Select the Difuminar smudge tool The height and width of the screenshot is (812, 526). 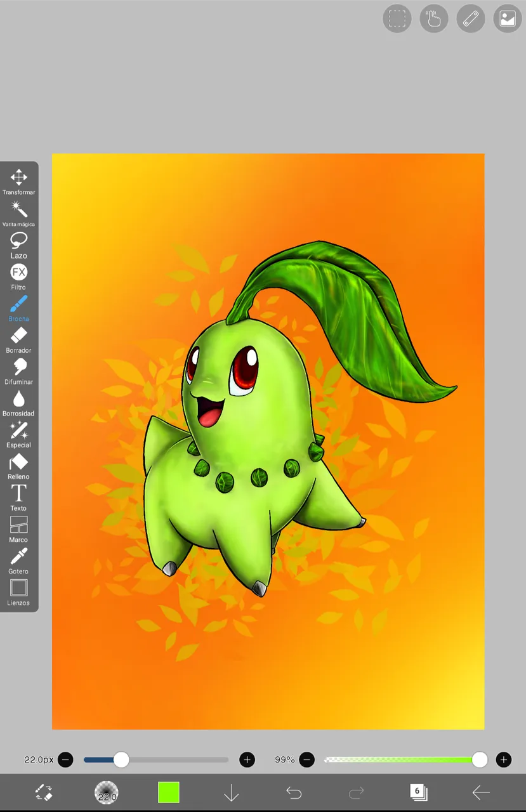(x=18, y=372)
